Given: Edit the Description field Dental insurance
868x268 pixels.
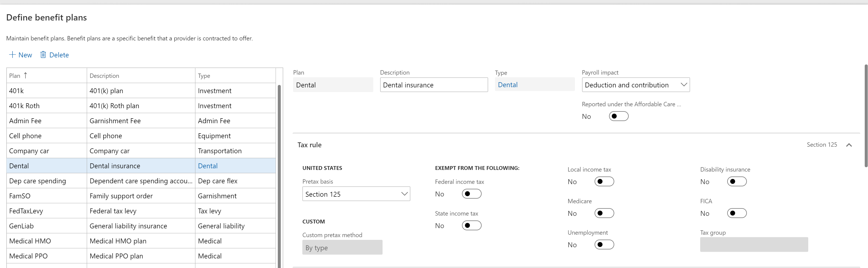Looking at the screenshot, I should [x=434, y=85].
